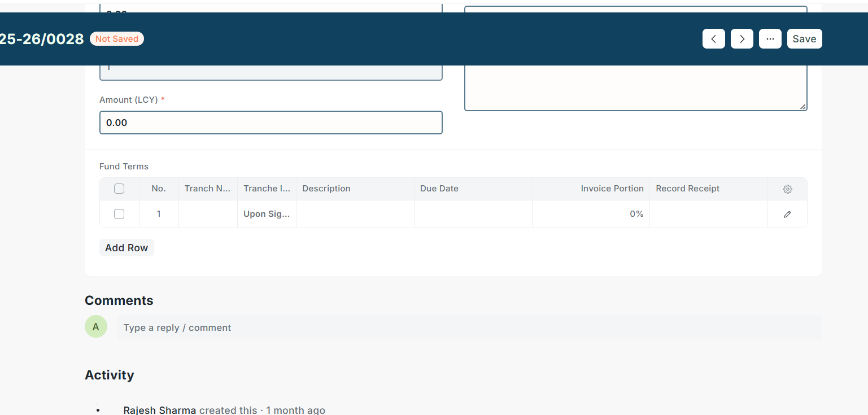The image size is (868, 415).
Task: Open Tranche cell showing 'Upon Sig...'
Action: click(267, 214)
